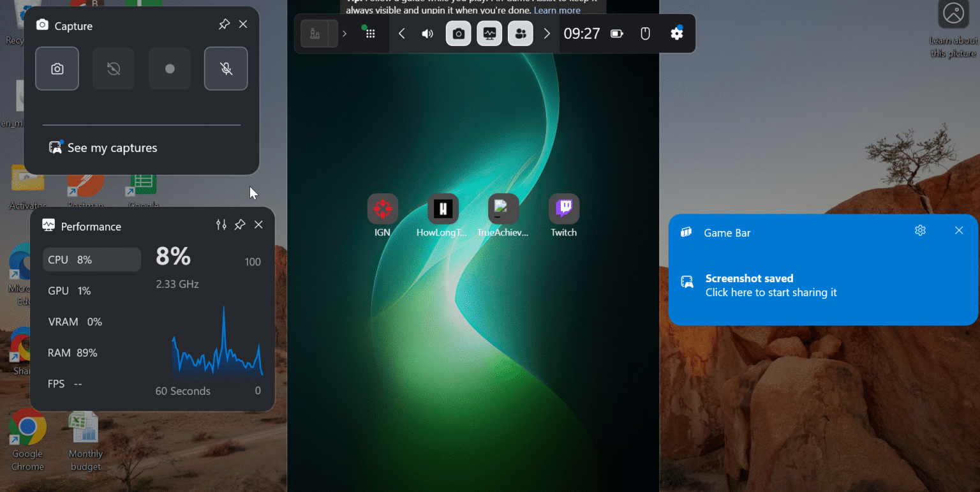Viewport: 980px width, 492px height.
Task: Expand the home bar arrow beside game icon
Action: [x=345, y=34]
